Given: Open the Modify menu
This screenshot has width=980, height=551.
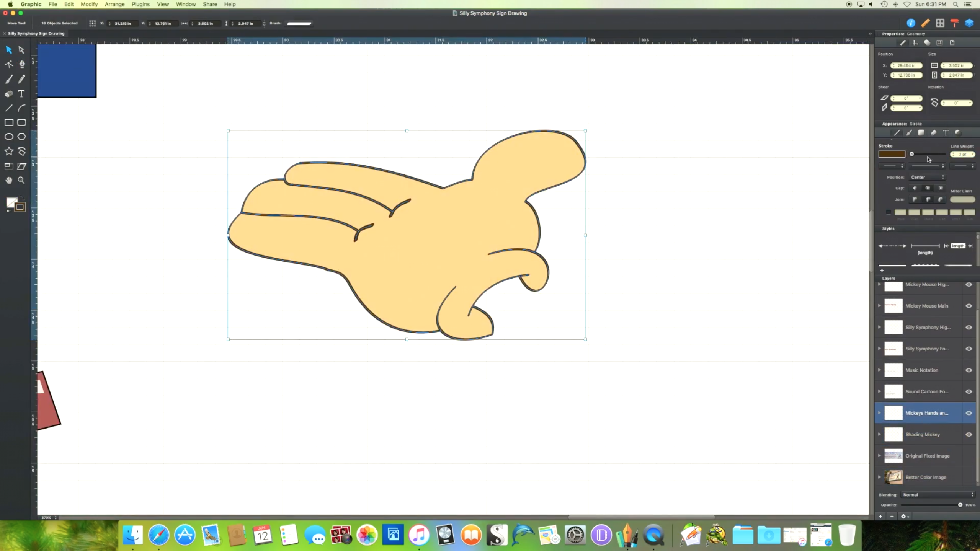Looking at the screenshot, I should click(x=89, y=4).
